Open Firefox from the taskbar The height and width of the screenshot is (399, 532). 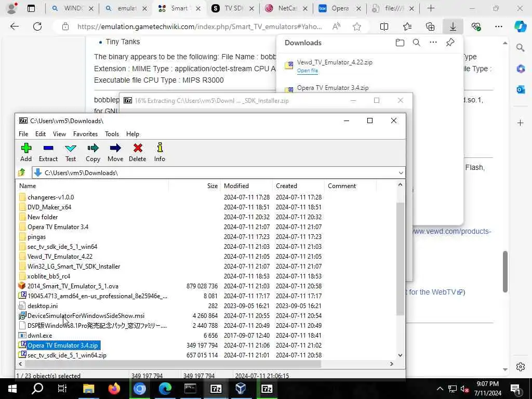pyautogui.click(x=114, y=389)
